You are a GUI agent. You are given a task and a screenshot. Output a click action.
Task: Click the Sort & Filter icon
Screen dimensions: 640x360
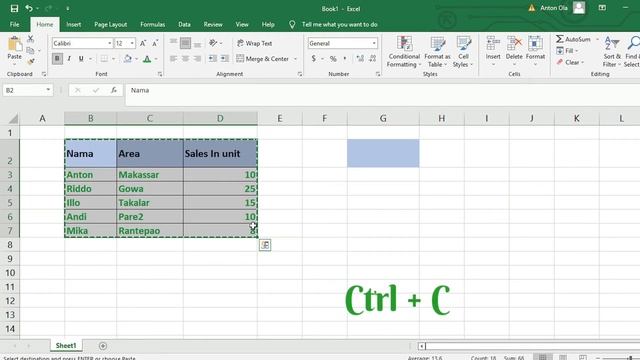(612, 43)
